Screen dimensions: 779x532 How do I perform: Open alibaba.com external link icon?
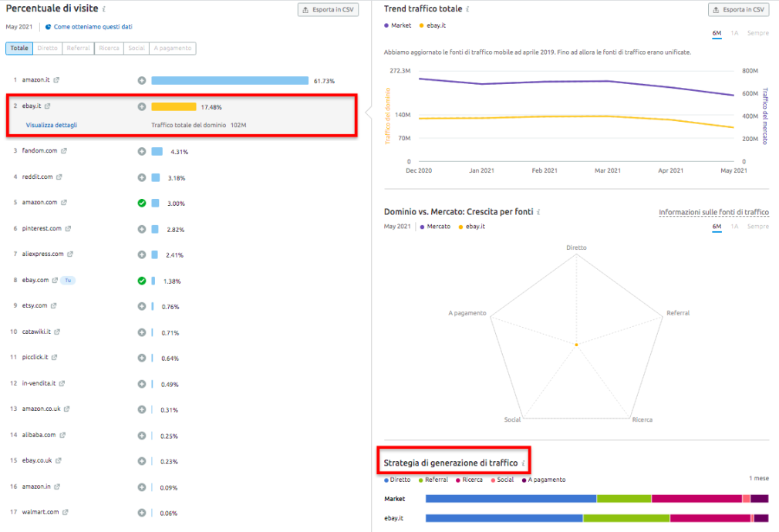click(62, 435)
